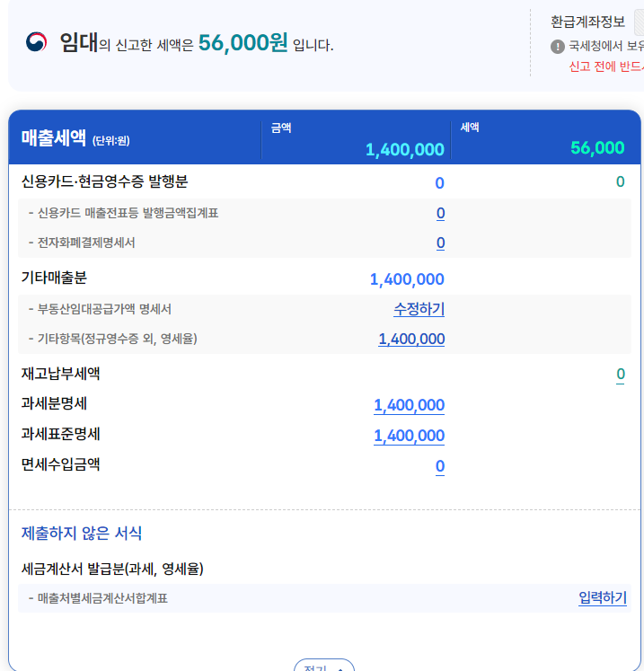
Task: Open 수정하기 for 부동산임대공급가액 명세서
Action: [x=419, y=309]
